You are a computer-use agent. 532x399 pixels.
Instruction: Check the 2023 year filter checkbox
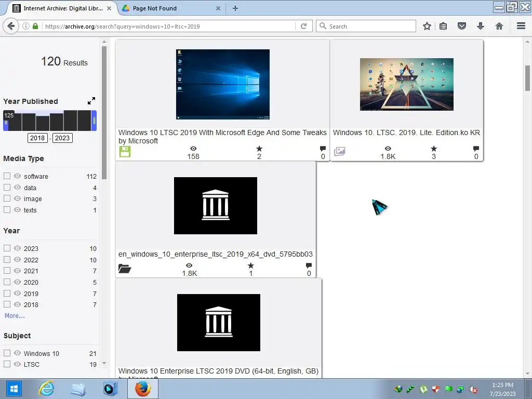tap(7, 248)
